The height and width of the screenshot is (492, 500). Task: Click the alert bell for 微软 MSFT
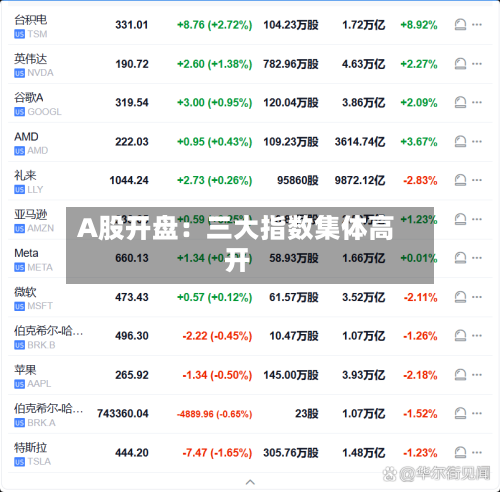point(460,297)
